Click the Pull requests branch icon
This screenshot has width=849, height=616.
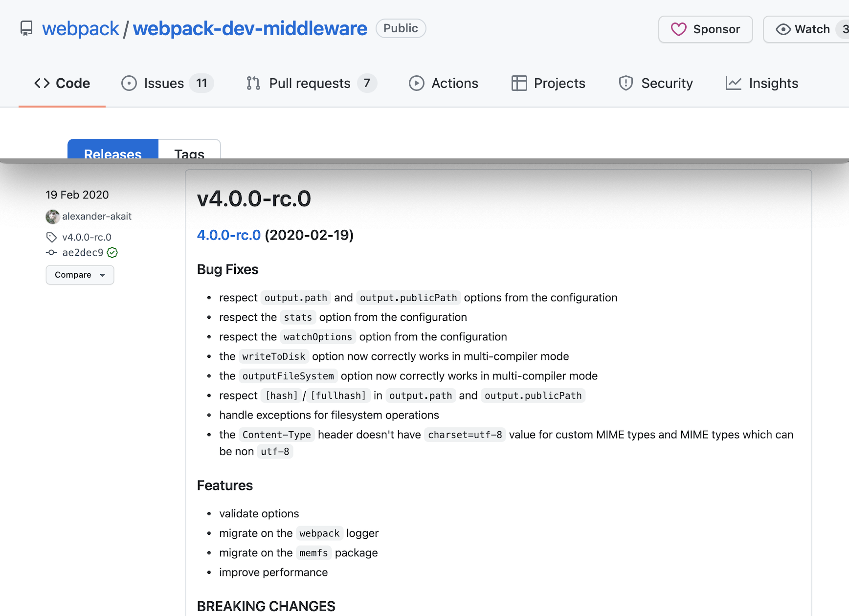point(253,83)
